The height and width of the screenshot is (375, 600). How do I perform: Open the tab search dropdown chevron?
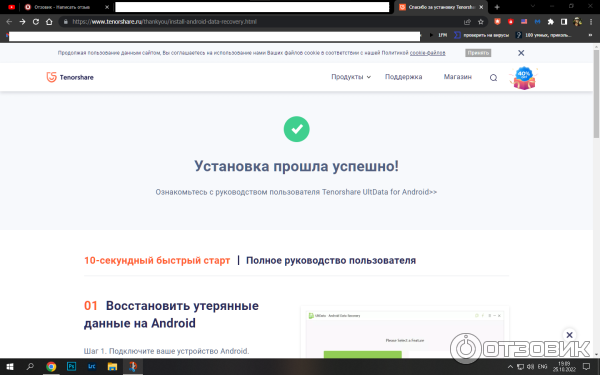pyautogui.click(x=532, y=6)
